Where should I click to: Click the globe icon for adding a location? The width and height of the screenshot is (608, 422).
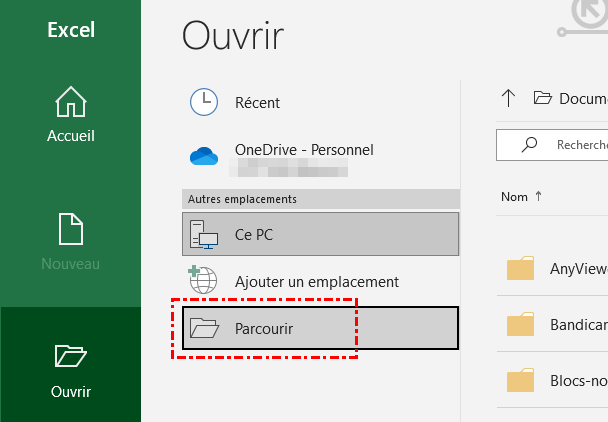tap(204, 281)
